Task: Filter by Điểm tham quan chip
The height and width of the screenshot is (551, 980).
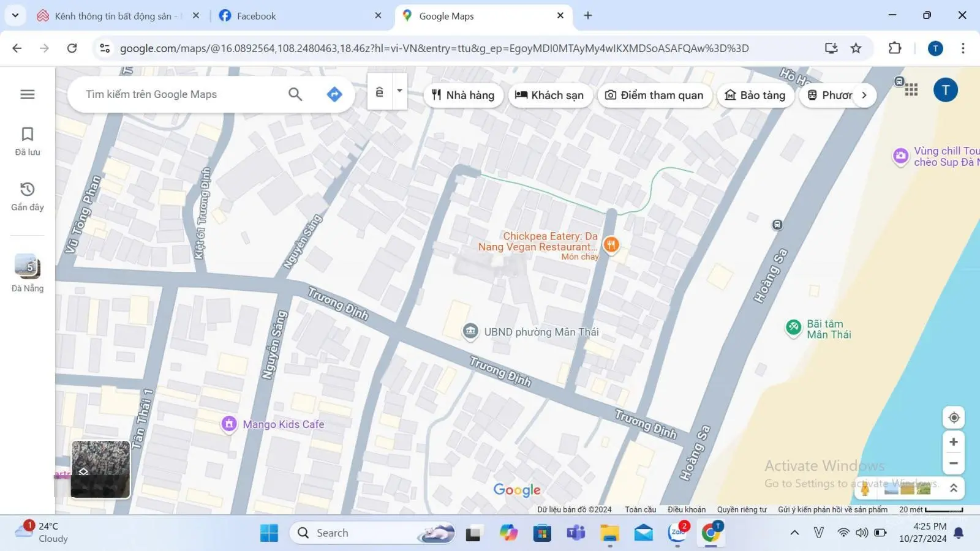Action: [x=654, y=95]
